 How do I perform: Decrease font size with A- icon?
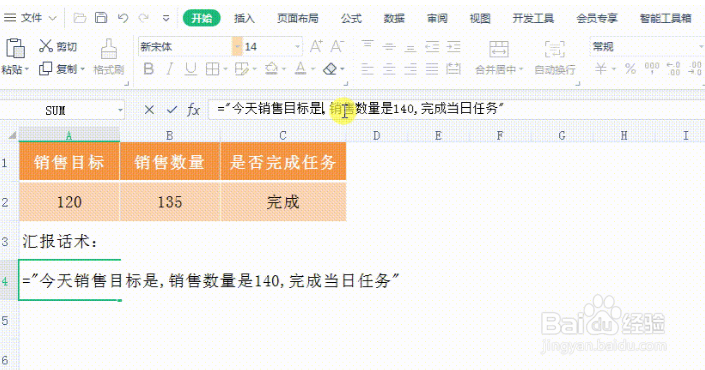pyautogui.click(x=337, y=46)
